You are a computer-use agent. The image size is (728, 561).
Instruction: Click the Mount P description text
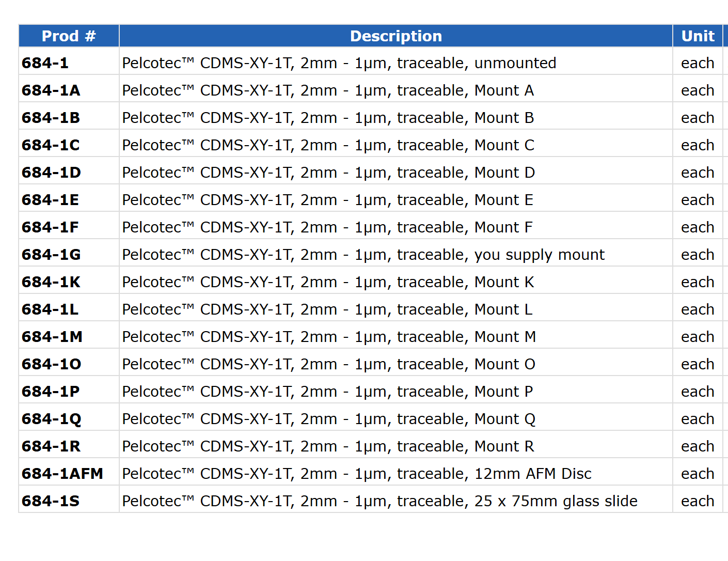(327, 392)
